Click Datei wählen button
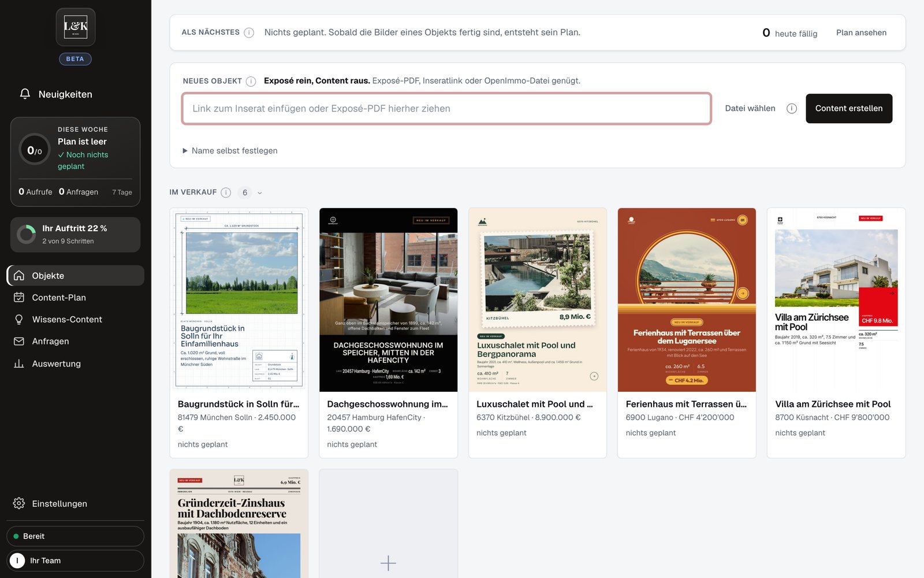The width and height of the screenshot is (924, 578). (x=750, y=109)
